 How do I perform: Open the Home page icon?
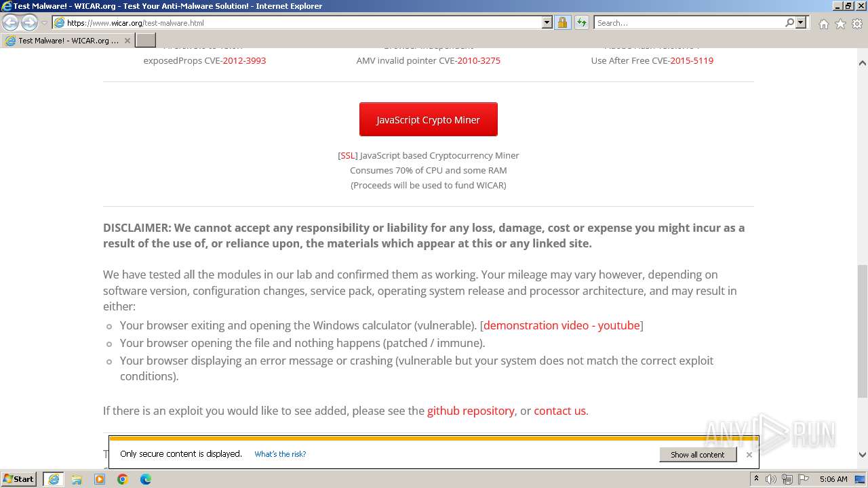tap(823, 24)
